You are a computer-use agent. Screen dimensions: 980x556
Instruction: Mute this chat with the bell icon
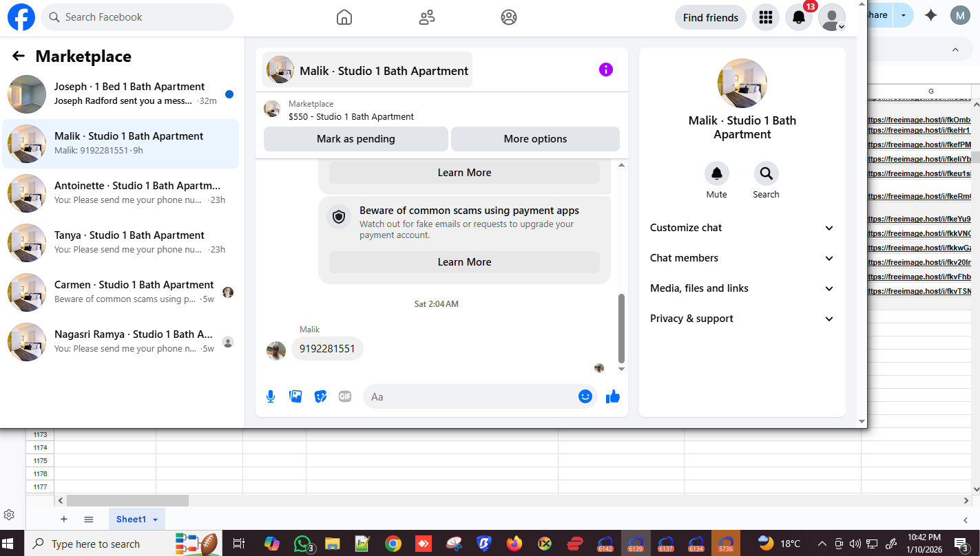click(717, 173)
